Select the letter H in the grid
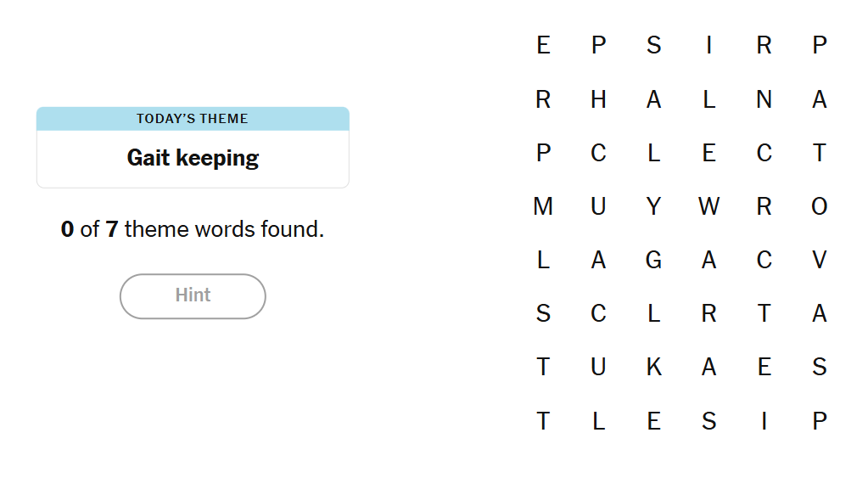Screen dimensions: 868x489 tap(598, 100)
